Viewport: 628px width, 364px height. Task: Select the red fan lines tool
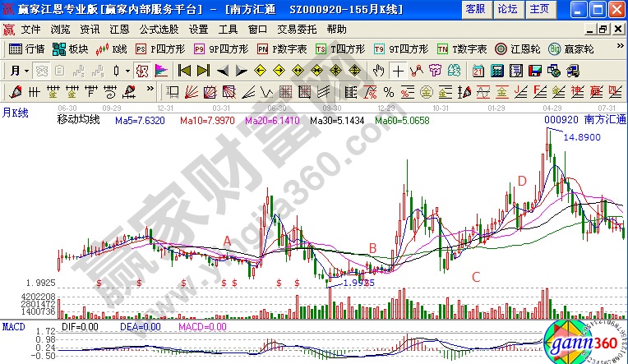[192, 93]
